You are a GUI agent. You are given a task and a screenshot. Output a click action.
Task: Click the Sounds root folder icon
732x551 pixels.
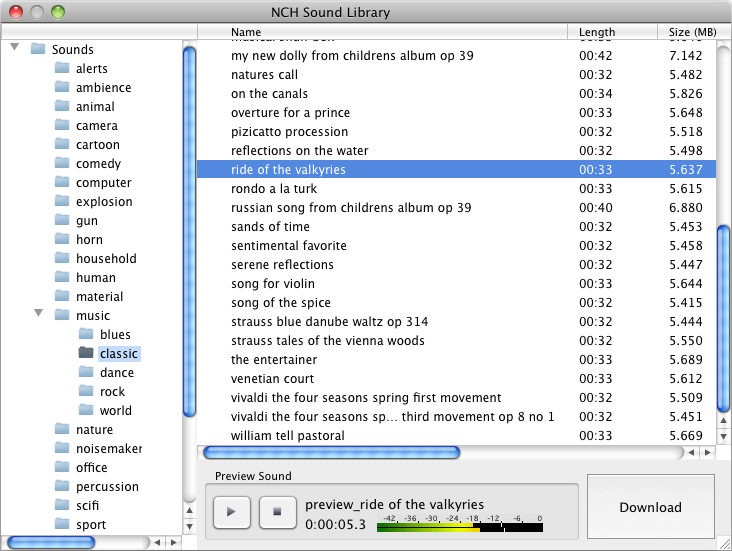38,49
